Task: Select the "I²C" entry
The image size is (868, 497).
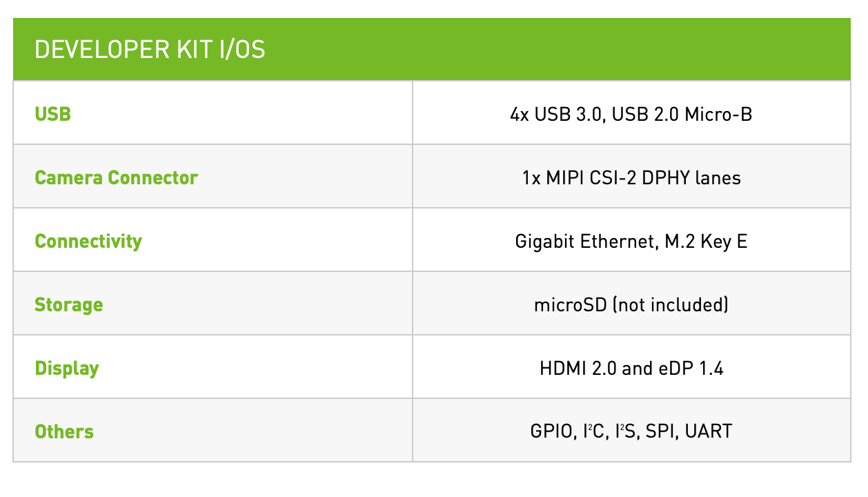Action: [x=593, y=431]
